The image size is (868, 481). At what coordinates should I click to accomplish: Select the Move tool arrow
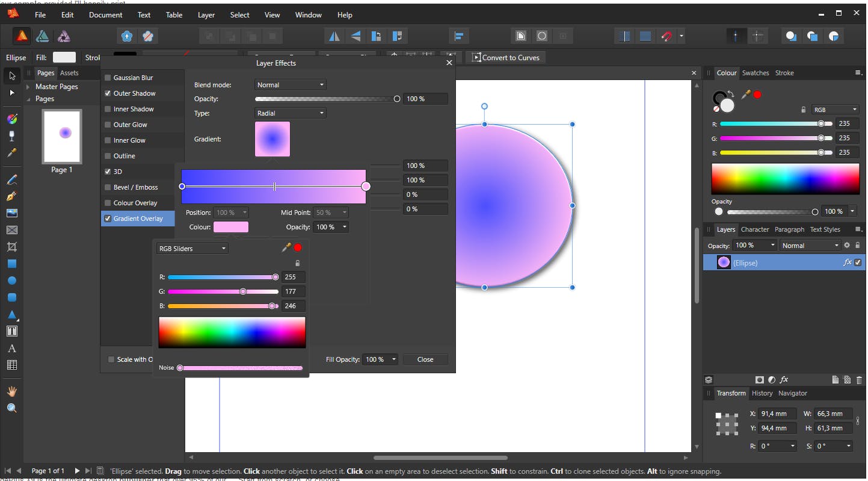coord(12,76)
